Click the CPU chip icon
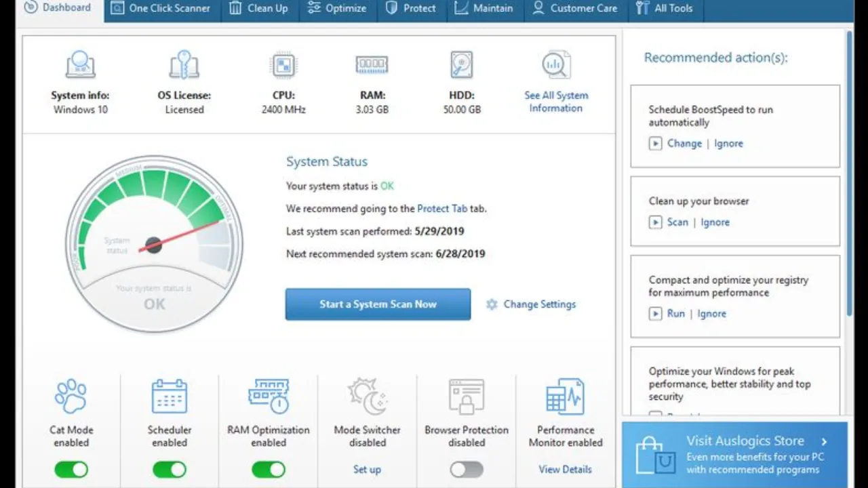Screen dimensions: 868x488 click(x=283, y=65)
